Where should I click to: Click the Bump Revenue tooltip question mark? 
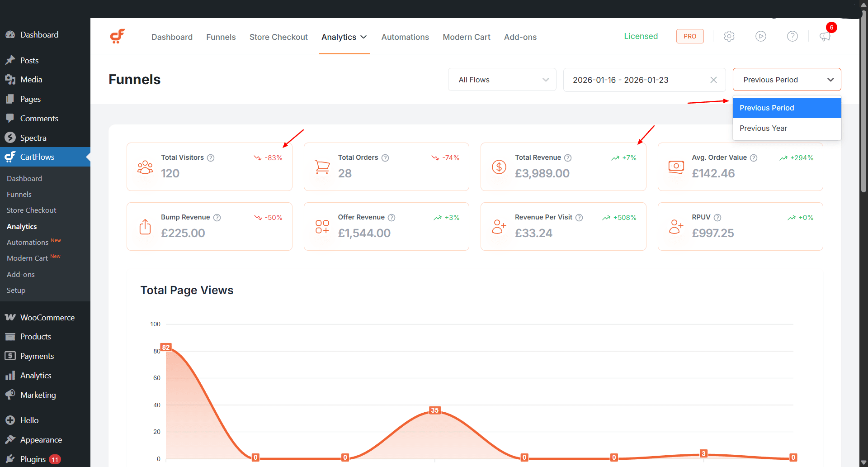point(217,218)
